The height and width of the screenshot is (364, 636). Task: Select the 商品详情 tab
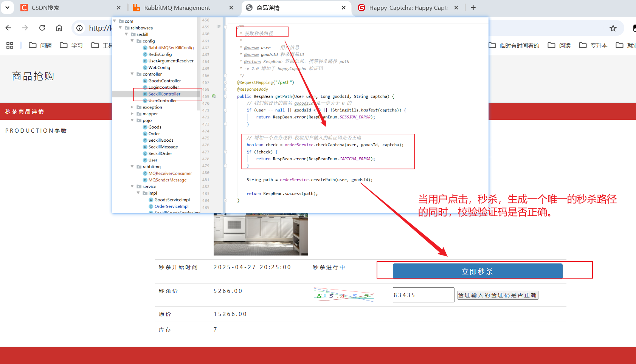pyautogui.click(x=296, y=8)
